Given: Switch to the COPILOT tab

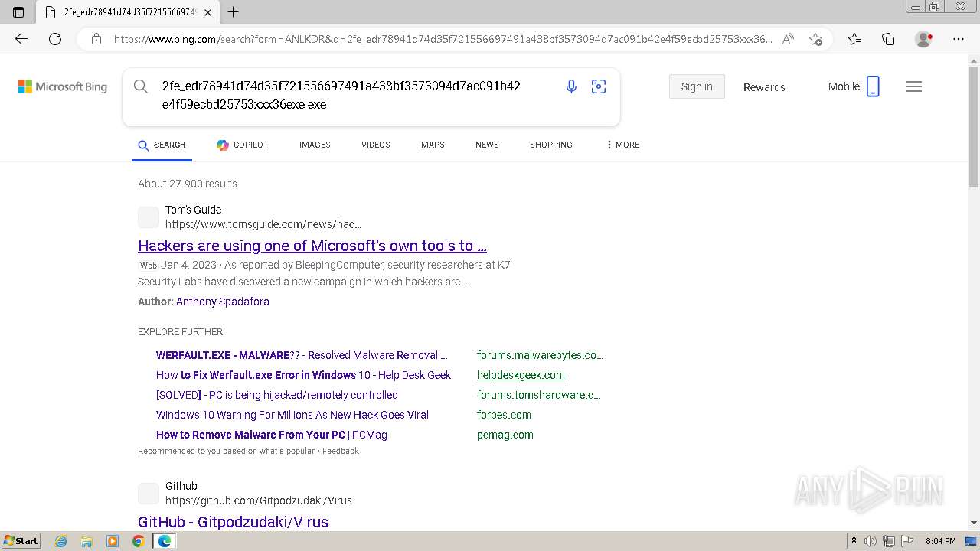Looking at the screenshot, I should pyautogui.click(x=242, y=145).
